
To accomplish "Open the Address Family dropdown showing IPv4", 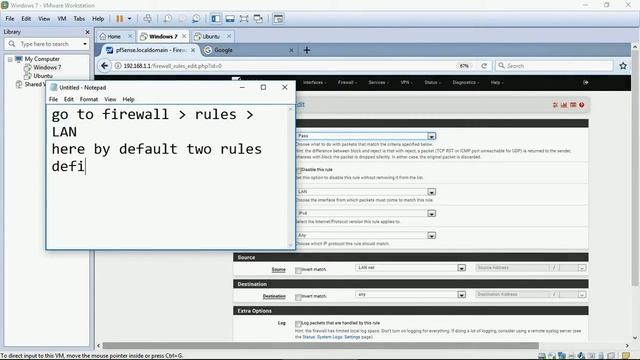I will point(366,213).
